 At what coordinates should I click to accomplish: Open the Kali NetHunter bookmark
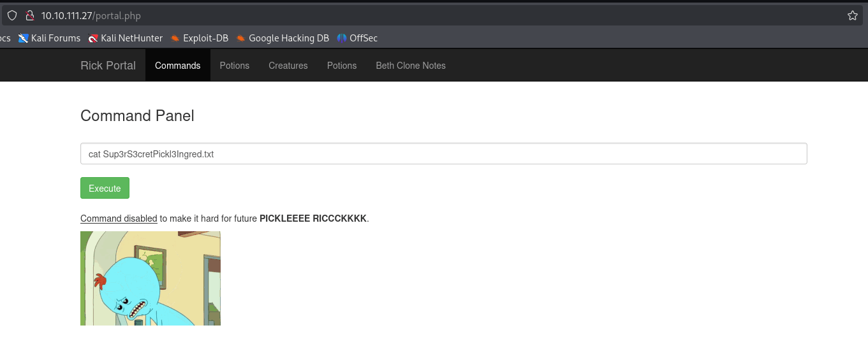(x=126, y=38)
